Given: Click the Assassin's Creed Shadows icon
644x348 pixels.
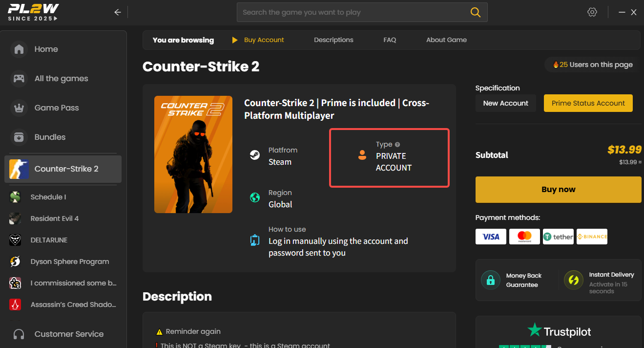Looking at the screenshot, I should click(x=15, y=304).
